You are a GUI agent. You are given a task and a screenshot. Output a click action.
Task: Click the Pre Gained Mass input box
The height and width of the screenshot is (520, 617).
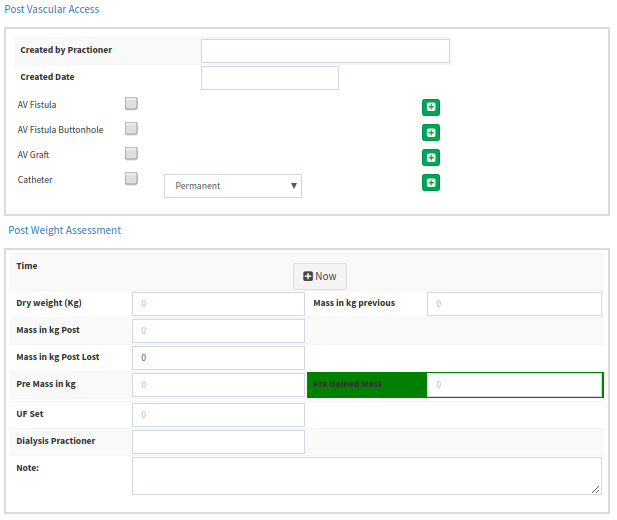click(514, 384)
